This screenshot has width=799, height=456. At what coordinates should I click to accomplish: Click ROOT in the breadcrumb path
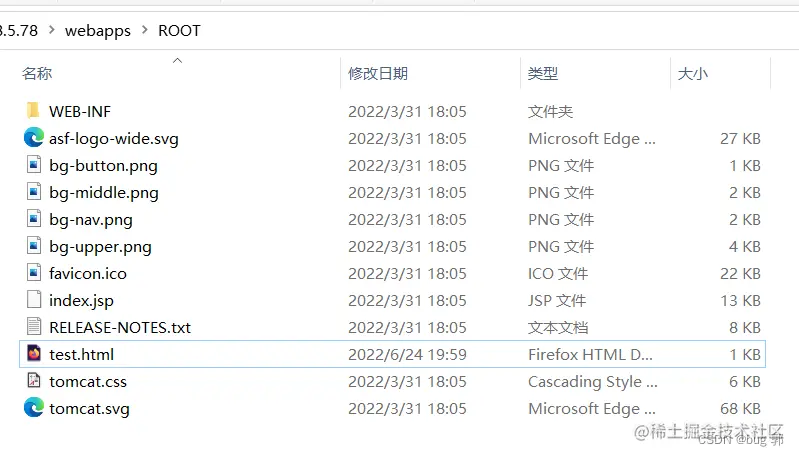coord(179,31)
